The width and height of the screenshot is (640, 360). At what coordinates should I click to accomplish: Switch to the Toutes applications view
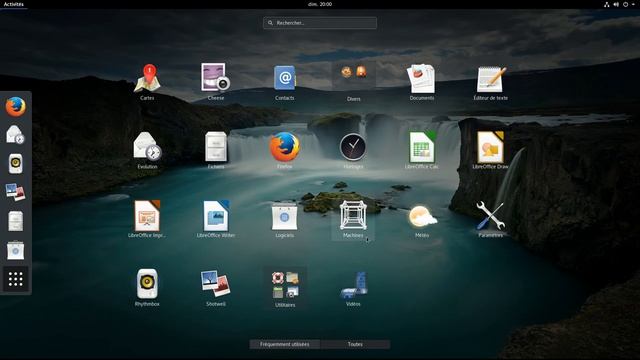click(x=355, y=344)
